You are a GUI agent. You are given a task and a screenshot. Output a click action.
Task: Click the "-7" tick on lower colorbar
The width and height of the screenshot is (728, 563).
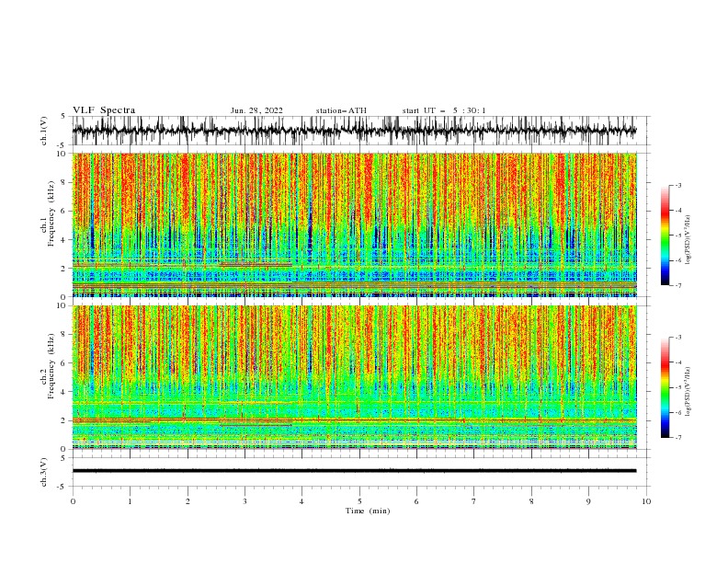(x=678, y=438)
